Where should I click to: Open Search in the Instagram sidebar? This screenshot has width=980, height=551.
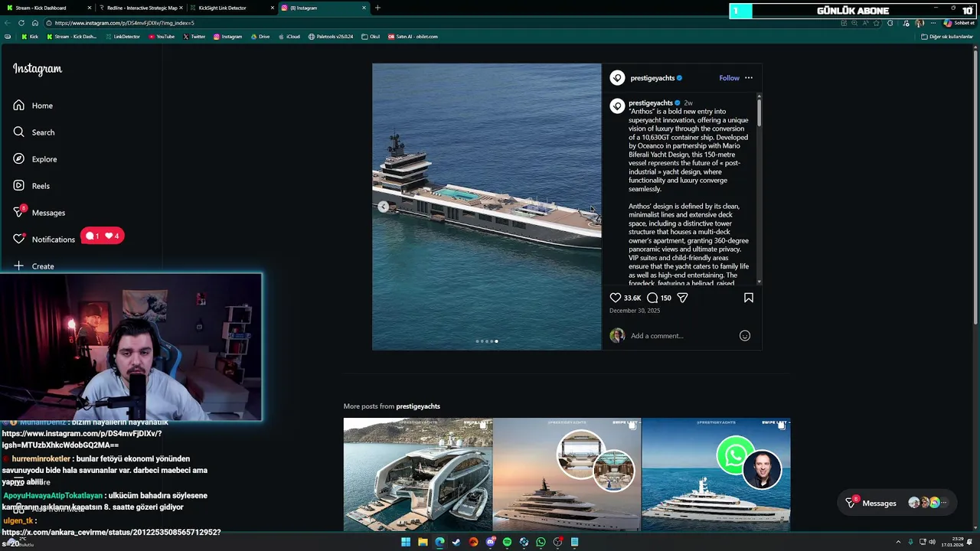pos(34,132)
